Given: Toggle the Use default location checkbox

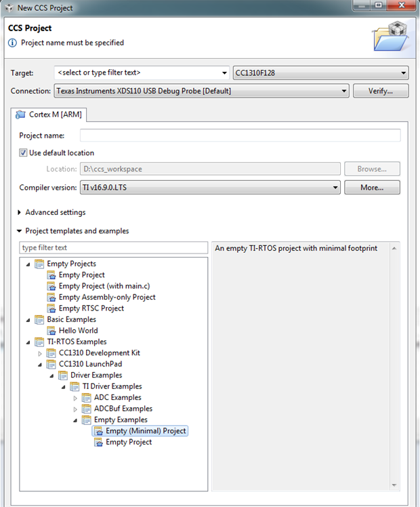Looking at the screenshot, I should (23, 153).
